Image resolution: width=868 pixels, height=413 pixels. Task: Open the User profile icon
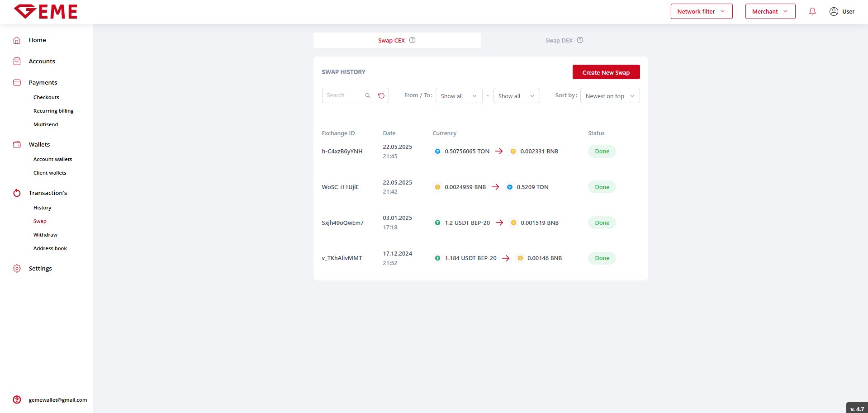pyautogui.click(x=834, y=12)
